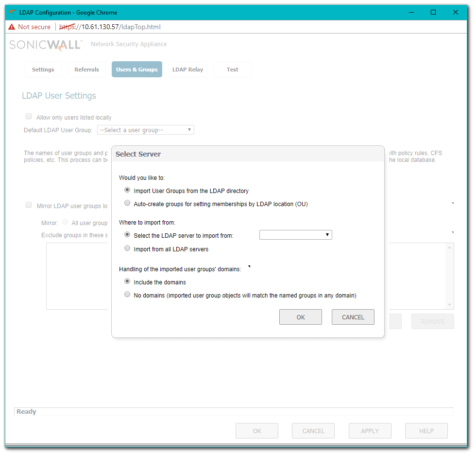Choose the No domains radio option

coord(127,295)
